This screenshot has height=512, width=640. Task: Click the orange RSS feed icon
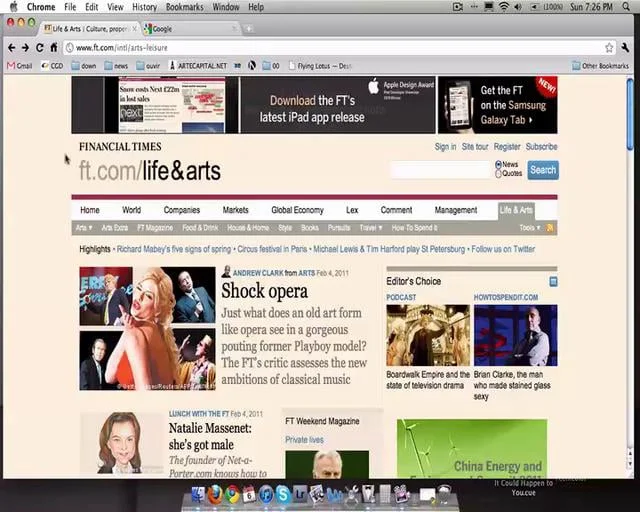click(x=550, y=228)
